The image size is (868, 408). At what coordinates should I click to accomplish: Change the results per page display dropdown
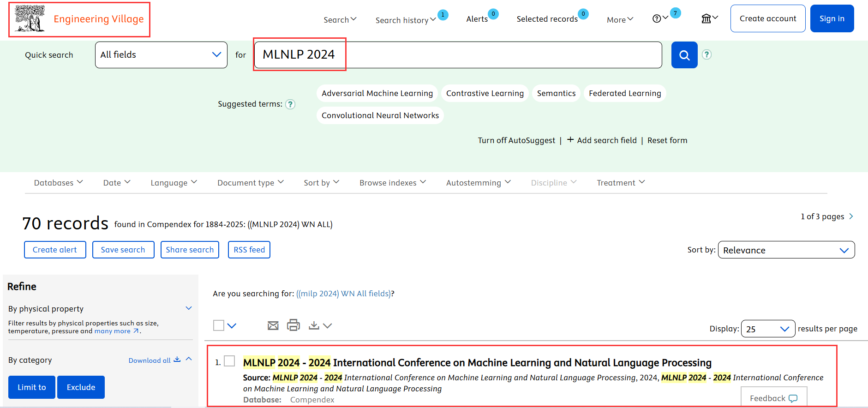pos(767,329)
